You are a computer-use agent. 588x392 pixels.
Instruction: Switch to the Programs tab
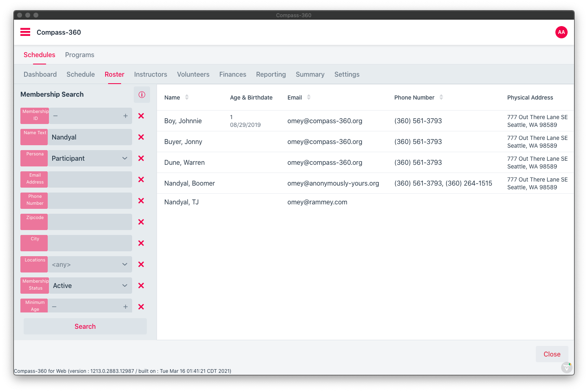[80, 55]
